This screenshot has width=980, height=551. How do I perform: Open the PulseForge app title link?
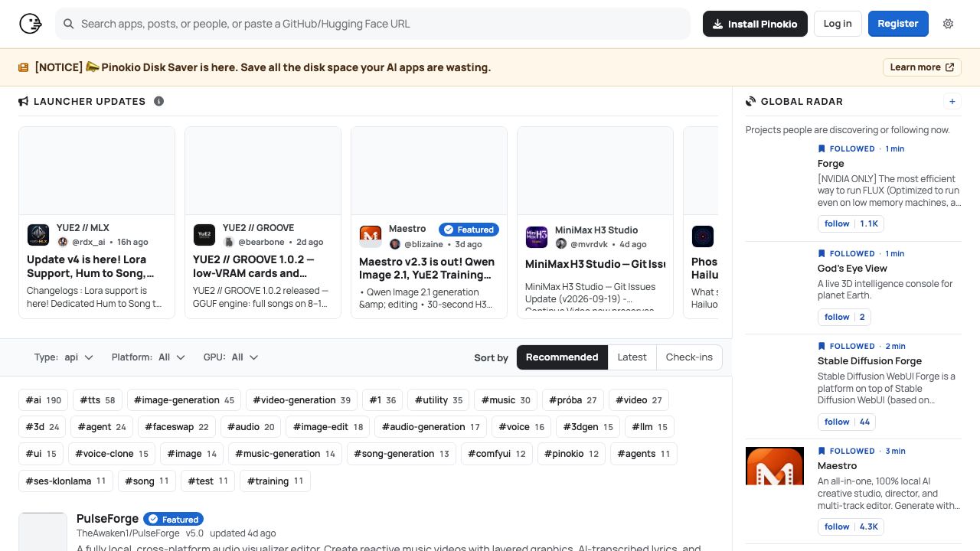pyautogui.click(x=108, y=519)
